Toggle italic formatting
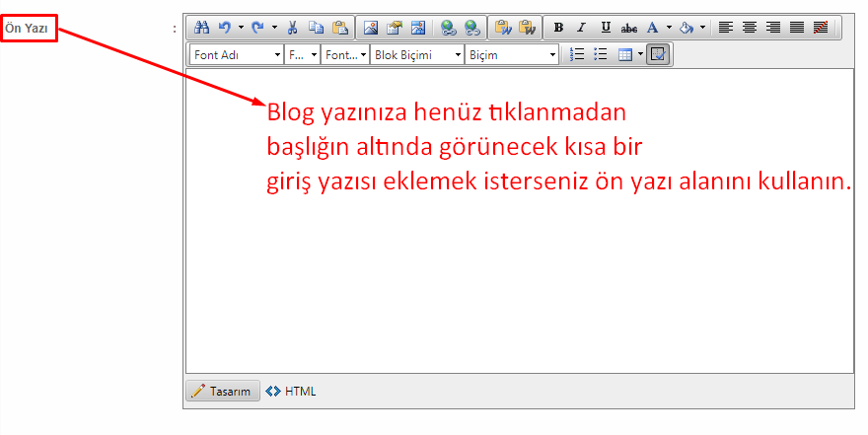Image resolution: width=868 pixels, height=435 pixels. (581, 27)
